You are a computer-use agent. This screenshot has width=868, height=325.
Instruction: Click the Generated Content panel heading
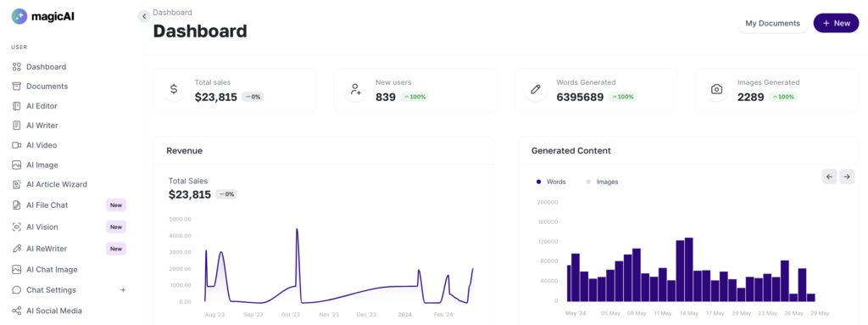tap(571, 150)
